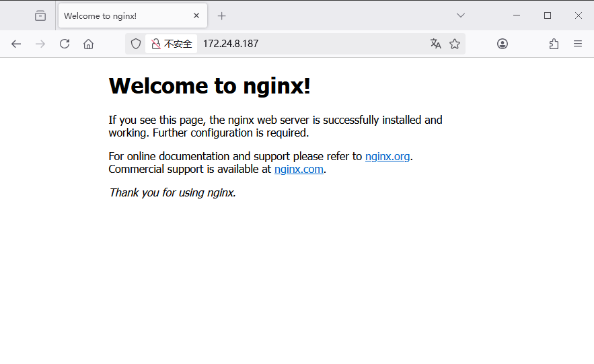Image resolution: width=594 pixels, height=364 pixels.
Task: Bookmark this page with the star
Action: pyautogui.click(x=455, y=44)
